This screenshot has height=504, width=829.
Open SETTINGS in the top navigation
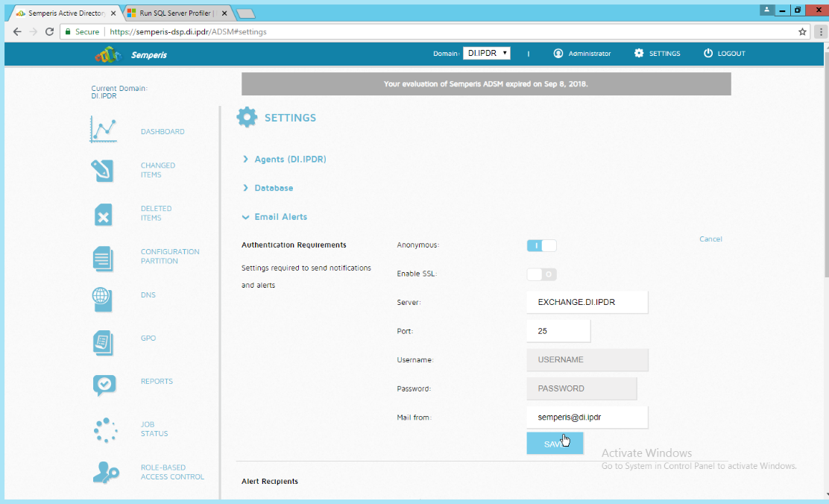click(x=657, y=54)
